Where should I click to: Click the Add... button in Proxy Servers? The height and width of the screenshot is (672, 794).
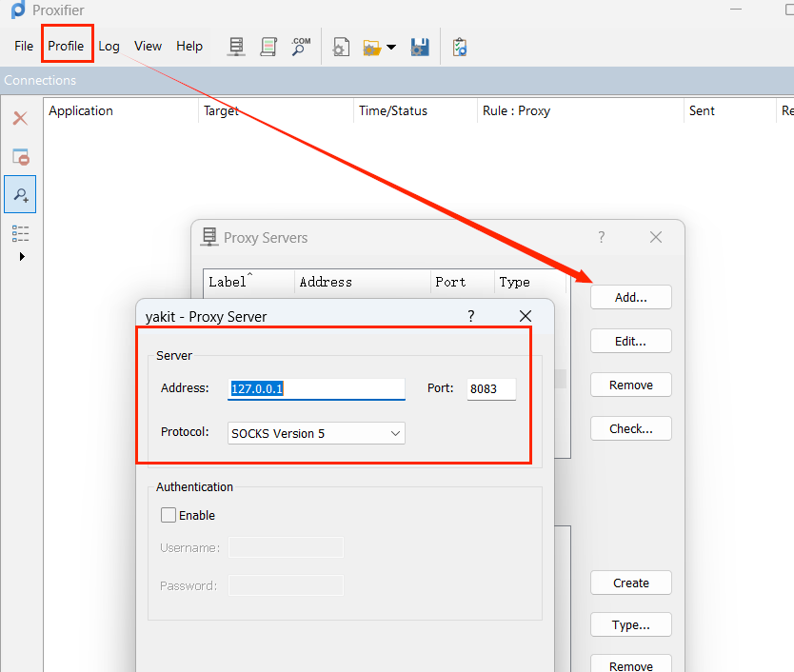pyautogui.click(x=631, y=297)
